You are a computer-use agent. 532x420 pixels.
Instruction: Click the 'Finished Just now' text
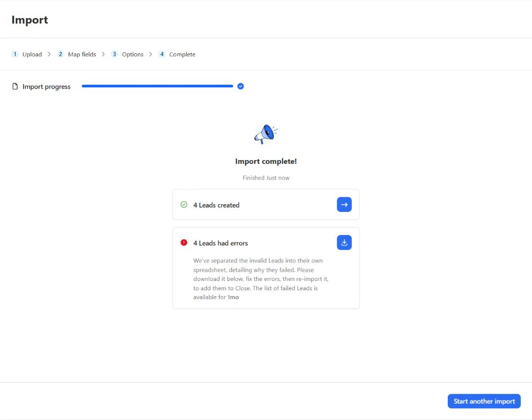[x=266, y=178]
